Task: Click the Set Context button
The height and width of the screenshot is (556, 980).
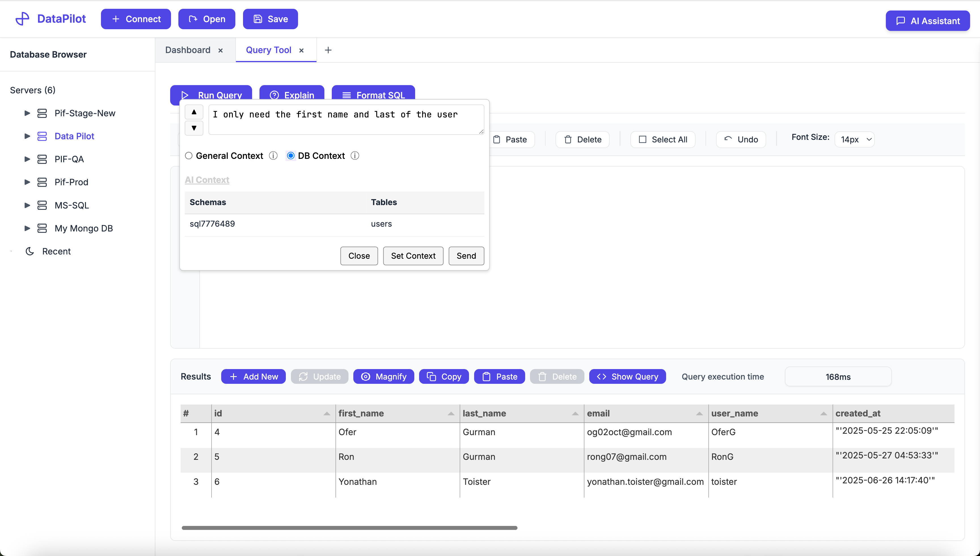Action: [x=413, y=256]
